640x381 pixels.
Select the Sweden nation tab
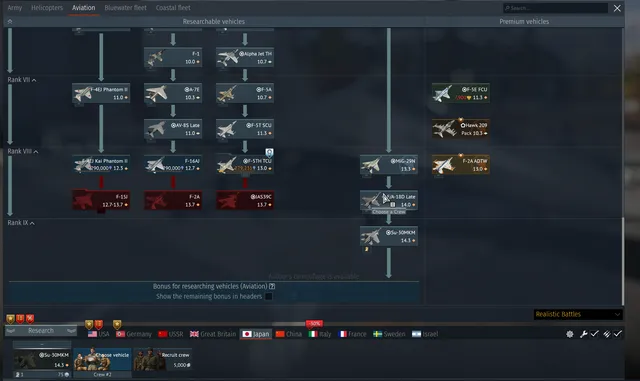click(389, 334)
